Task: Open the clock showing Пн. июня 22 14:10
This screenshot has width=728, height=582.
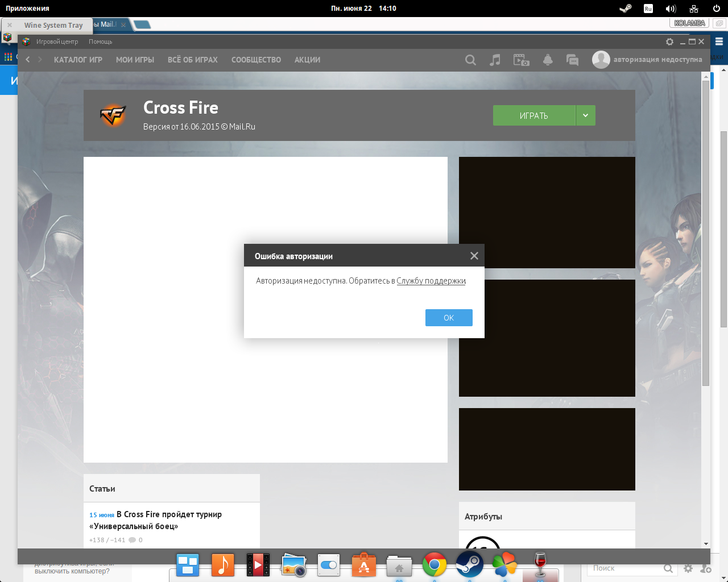Action: [x=363, y=9]
